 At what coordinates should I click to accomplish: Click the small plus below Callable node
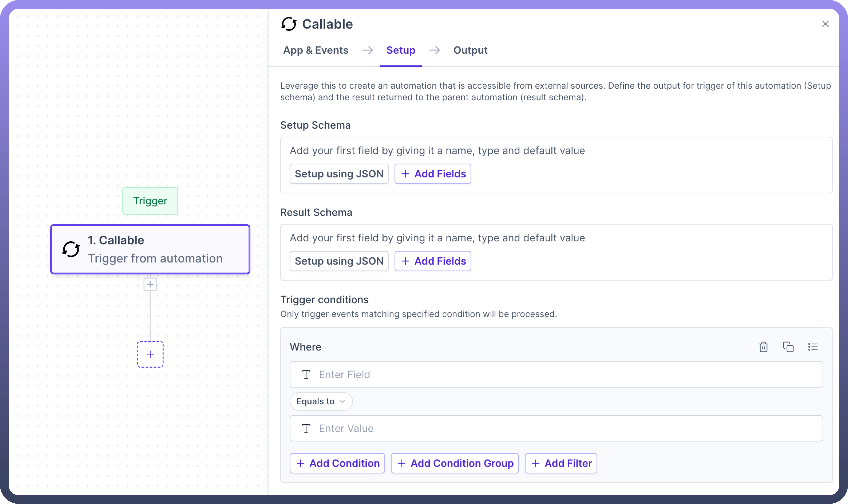click(x=150, y=284)
